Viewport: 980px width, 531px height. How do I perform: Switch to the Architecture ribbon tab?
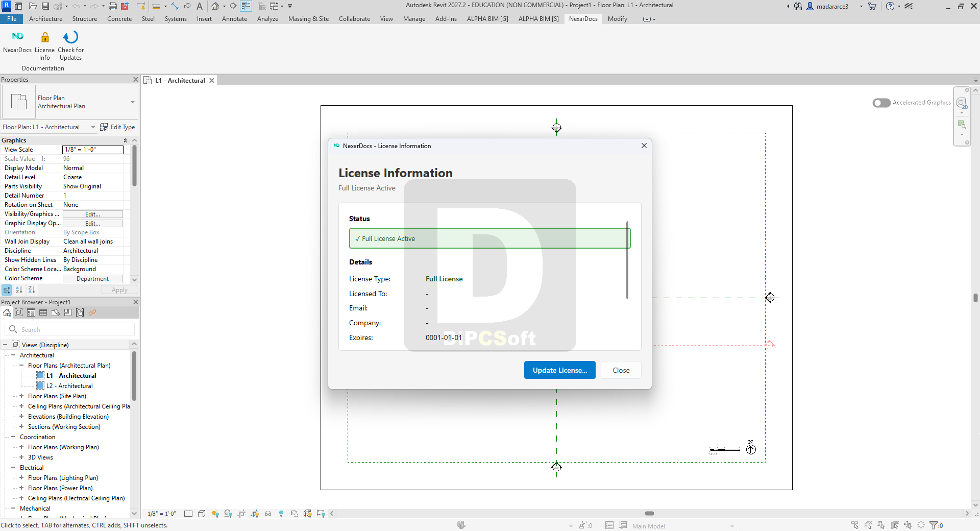coord(46,19)
